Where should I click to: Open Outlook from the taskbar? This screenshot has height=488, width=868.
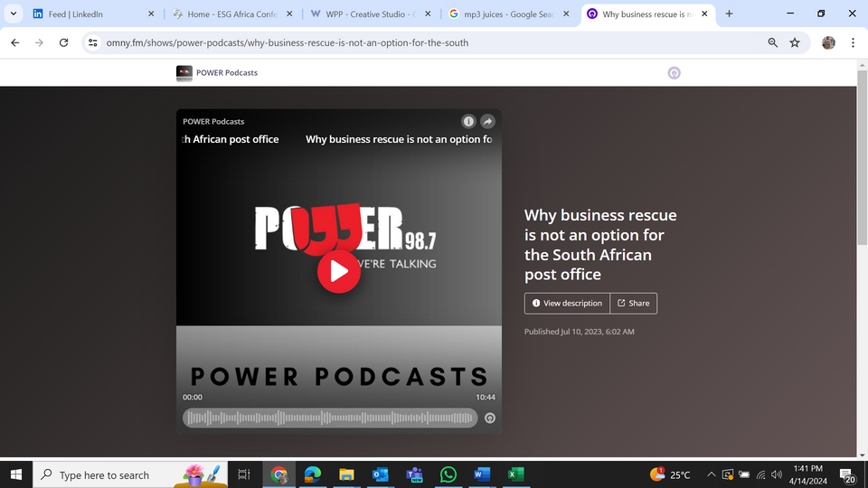381,474
